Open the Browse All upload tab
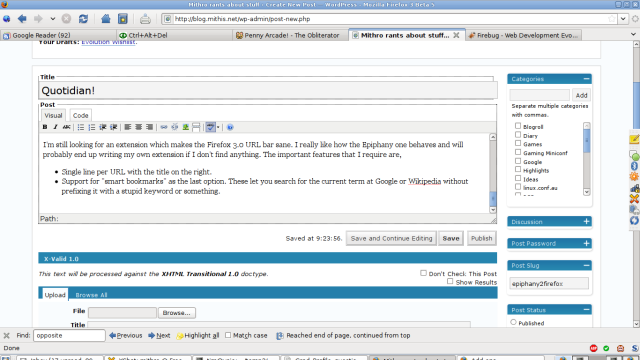Screen dimensions: 640x360 click(x=91, y=295)
